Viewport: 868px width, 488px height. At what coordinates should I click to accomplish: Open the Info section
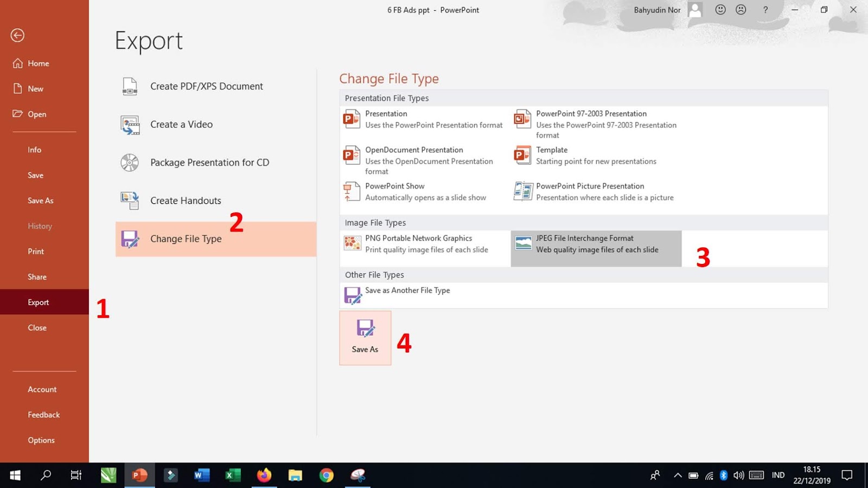[44, 150]
